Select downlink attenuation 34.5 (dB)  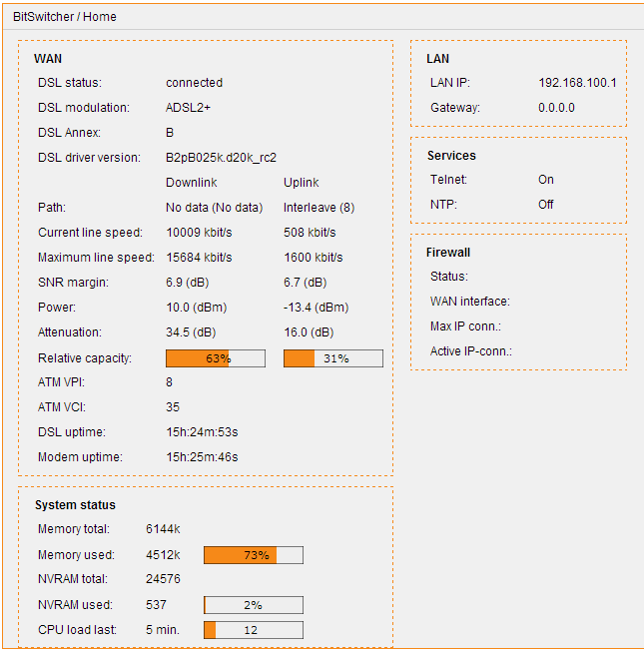[191, 332]
